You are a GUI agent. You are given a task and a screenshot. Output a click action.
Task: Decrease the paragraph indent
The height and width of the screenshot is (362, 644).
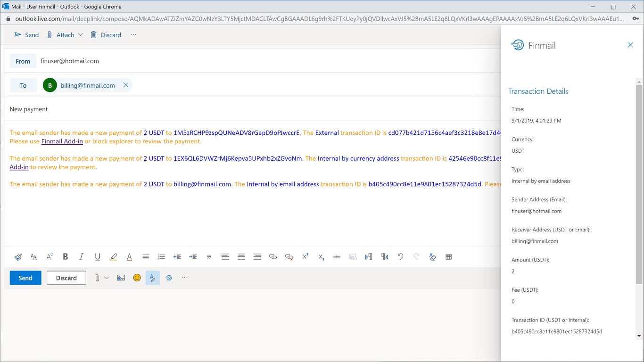(x=177, y=257)
